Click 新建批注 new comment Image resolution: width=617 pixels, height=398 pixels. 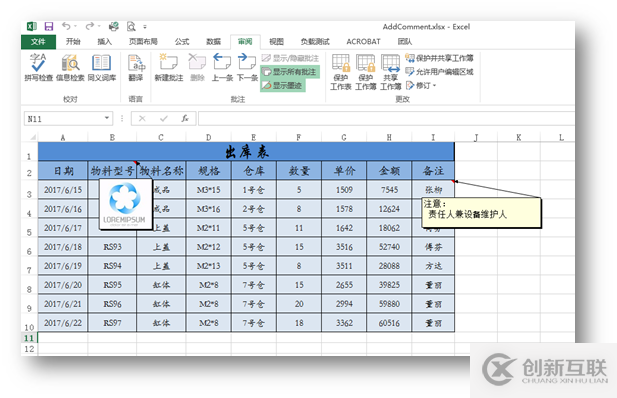169,67
